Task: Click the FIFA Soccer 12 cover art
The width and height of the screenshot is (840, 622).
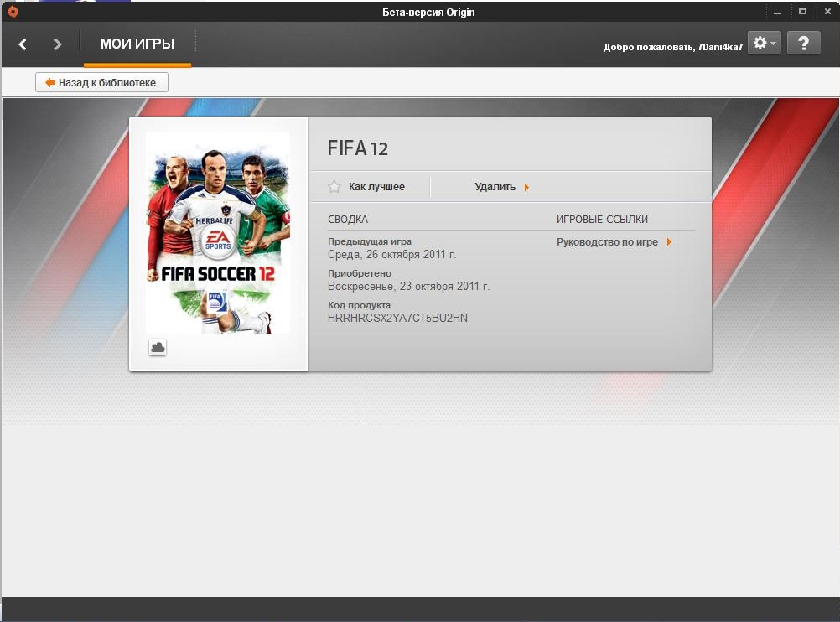Action: point(218,233)
